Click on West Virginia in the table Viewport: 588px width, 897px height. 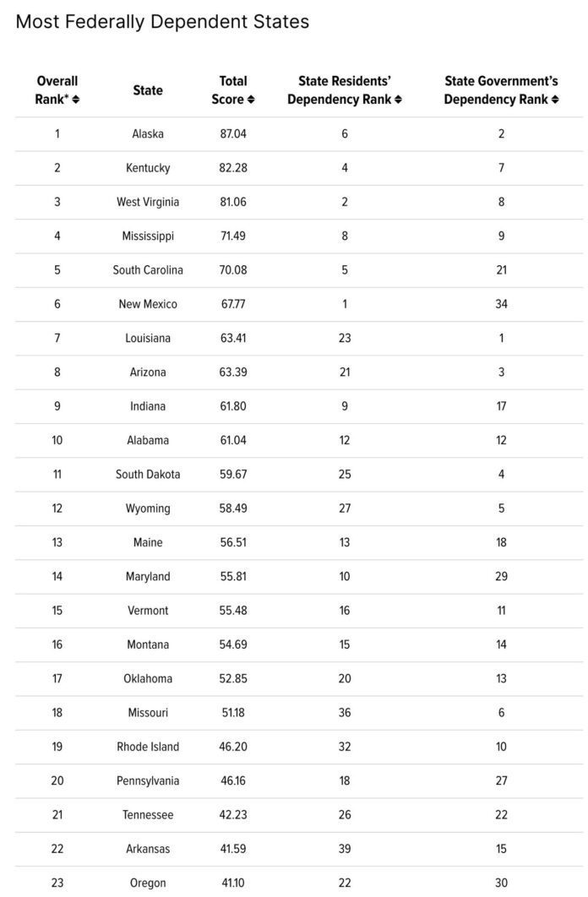[148, 202]
